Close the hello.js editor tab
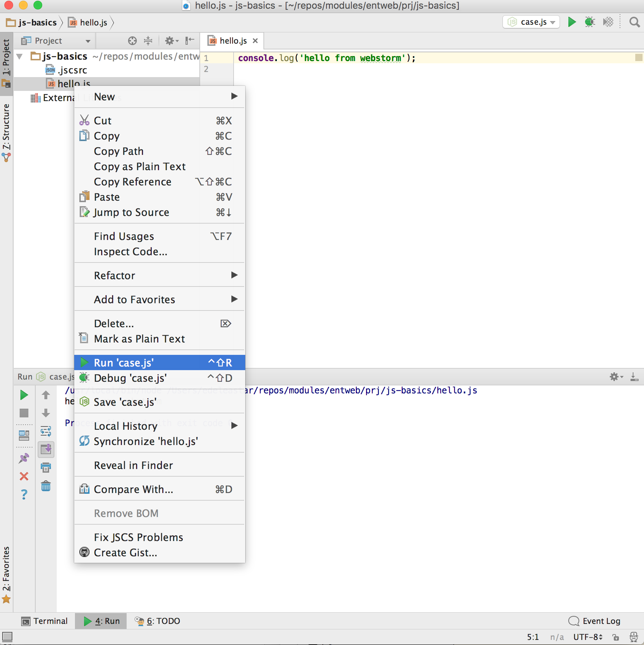Viewport: 644px width, 645px height. point(255,41)
